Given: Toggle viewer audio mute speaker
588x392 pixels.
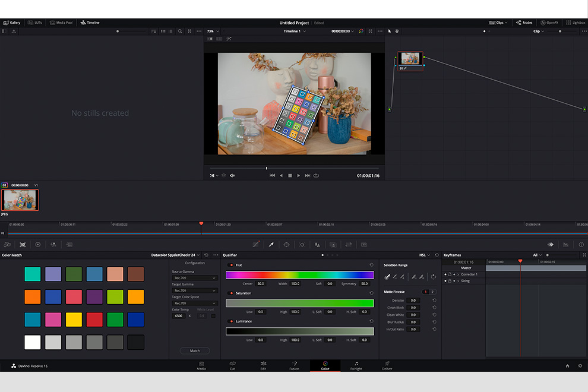Looking at the screenshot, I should coord(232,175).
